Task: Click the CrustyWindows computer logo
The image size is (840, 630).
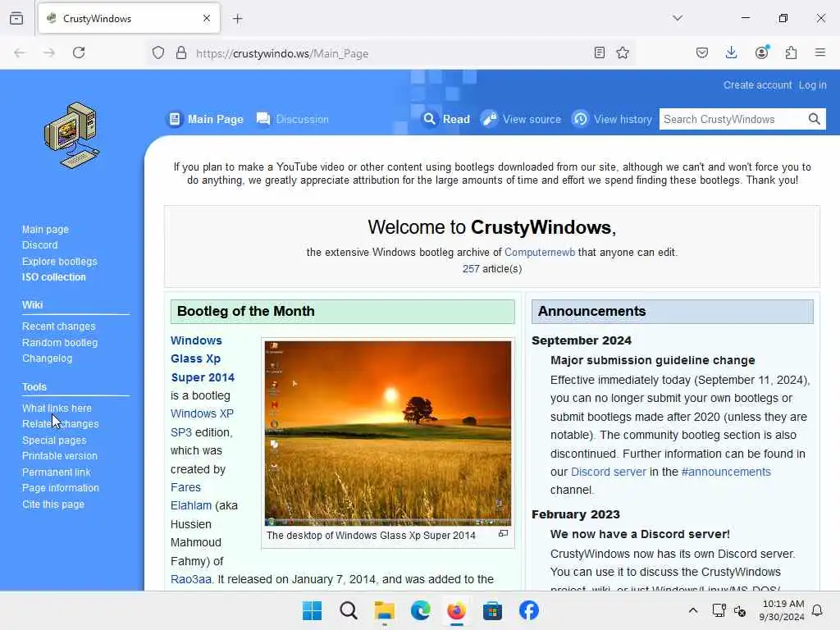Action: coord(72,135)
